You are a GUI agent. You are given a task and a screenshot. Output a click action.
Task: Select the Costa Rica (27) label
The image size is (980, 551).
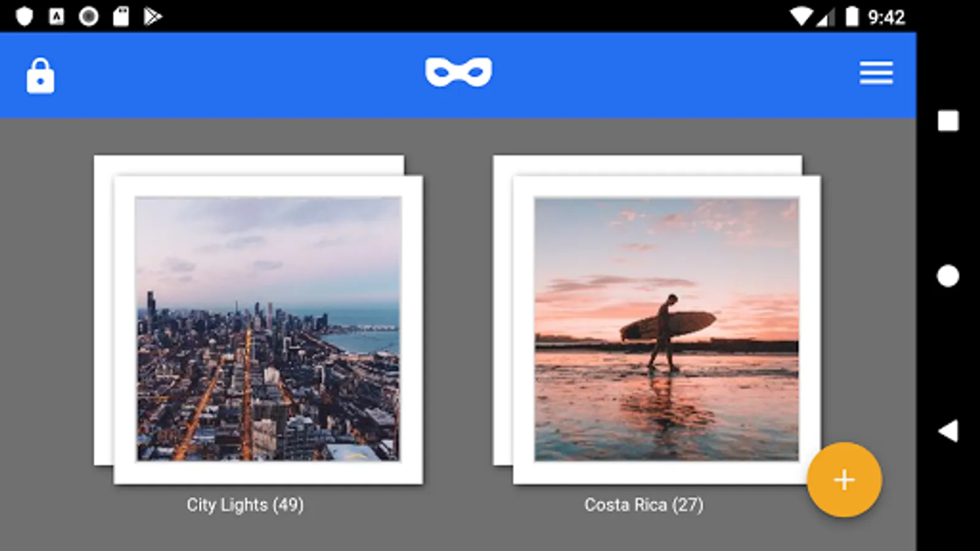(x=644, y=505)
